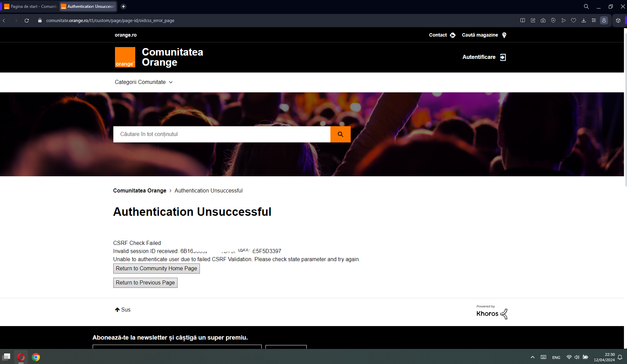Click the Caută magazine link
The image size is (627, 364).
click(x=484, y=35)
